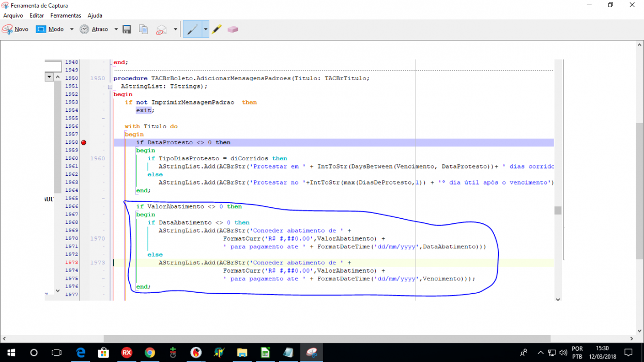The height and width of the screenshot is (362, 644).
Task: Open Cortana search circle on taskbar
Action: (x=34, y=353)
